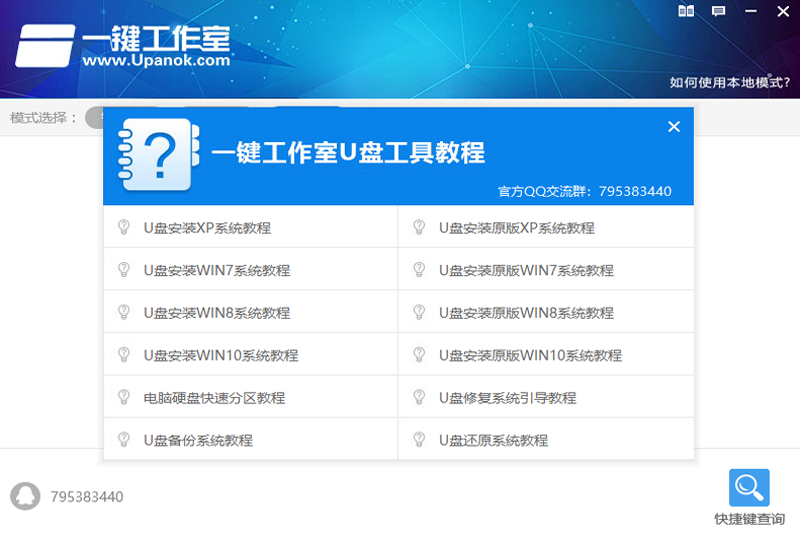This screenshot has width=800, height=533.
Task: Open the U盘还原系统教程 tutorial
Action: coord(493,441)
